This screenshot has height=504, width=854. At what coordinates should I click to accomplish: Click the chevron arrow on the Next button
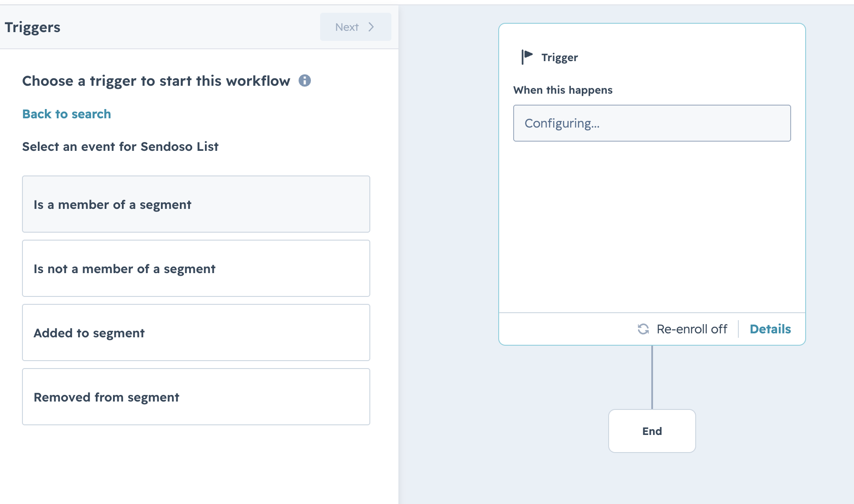pos(371,27)
